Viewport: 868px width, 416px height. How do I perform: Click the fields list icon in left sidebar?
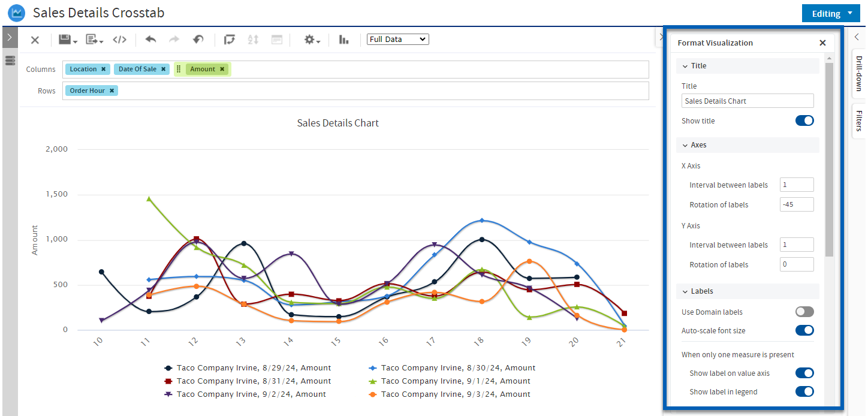point(10,61)
